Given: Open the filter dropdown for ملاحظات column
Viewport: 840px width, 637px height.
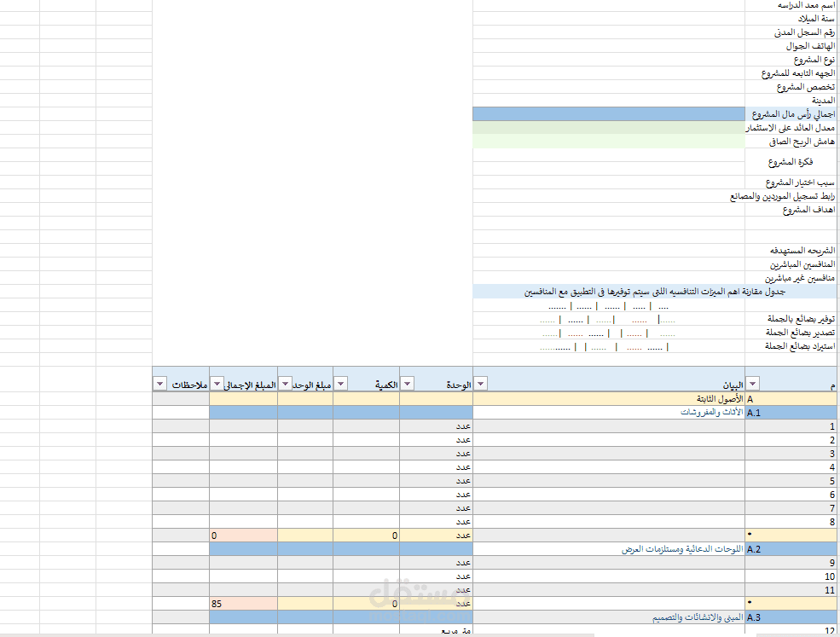Looking at the screenshot, I should [159, 384].
